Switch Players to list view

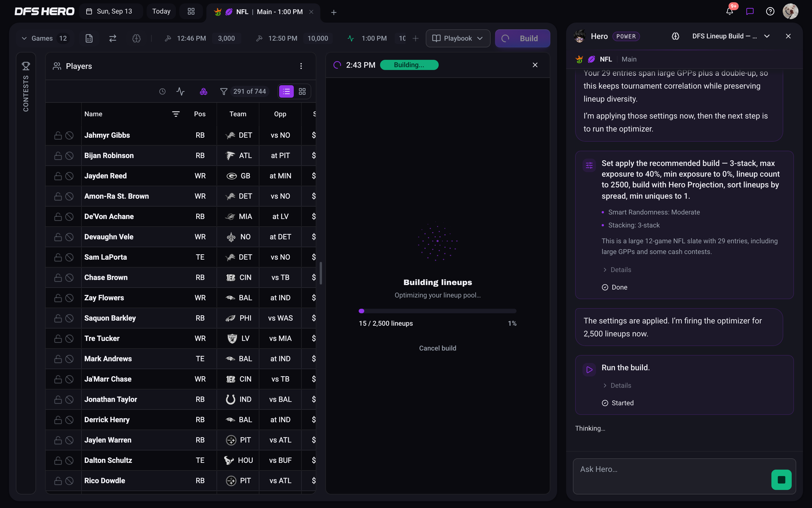click(x=286, y=91)
